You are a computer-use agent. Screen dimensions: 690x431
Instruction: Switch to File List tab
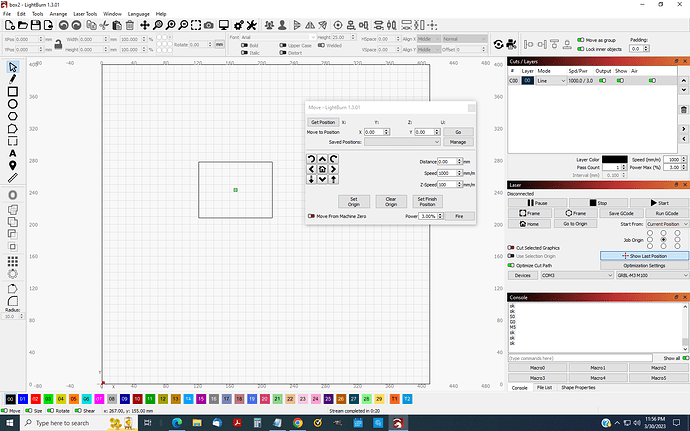coord(544,387)
